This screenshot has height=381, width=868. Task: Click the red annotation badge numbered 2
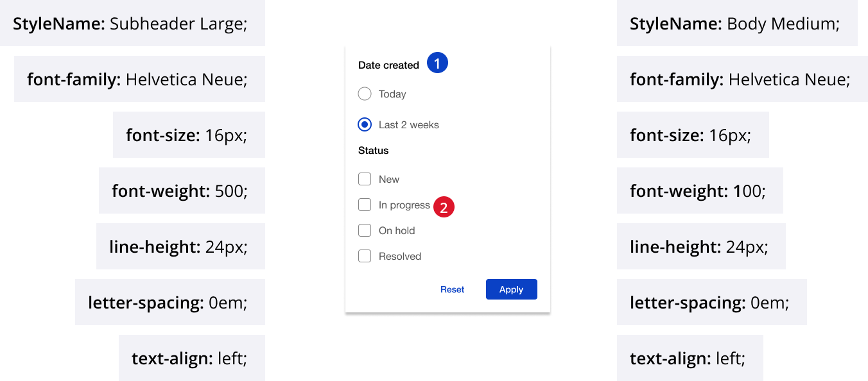point(444,207)
